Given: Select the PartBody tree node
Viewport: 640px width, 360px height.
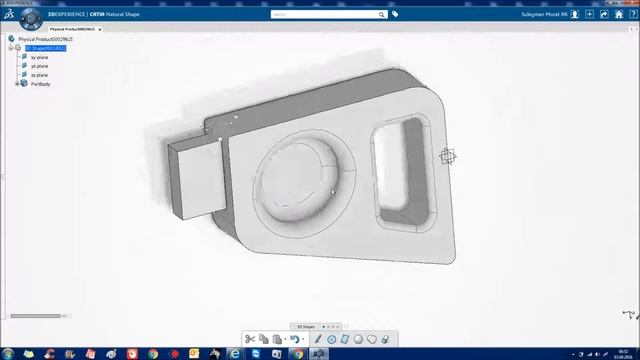Looking at the screenshot, I should [x=40, y=84].
